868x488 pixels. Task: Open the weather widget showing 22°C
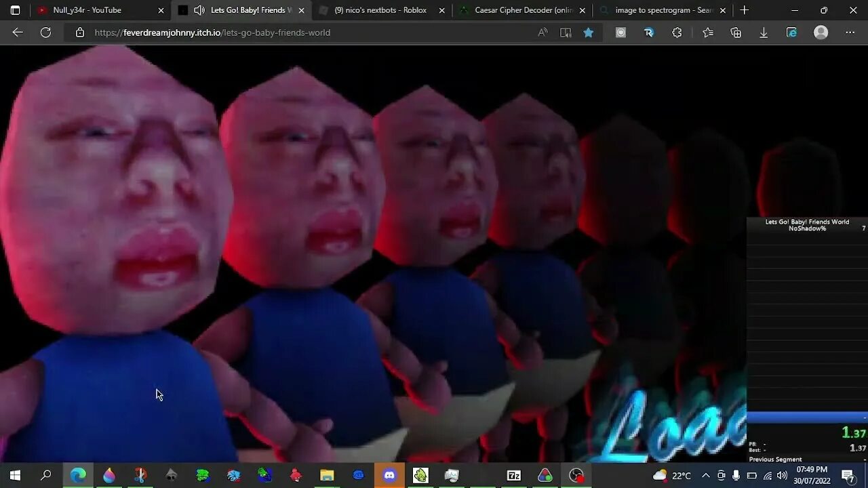[x=671, y=475]
